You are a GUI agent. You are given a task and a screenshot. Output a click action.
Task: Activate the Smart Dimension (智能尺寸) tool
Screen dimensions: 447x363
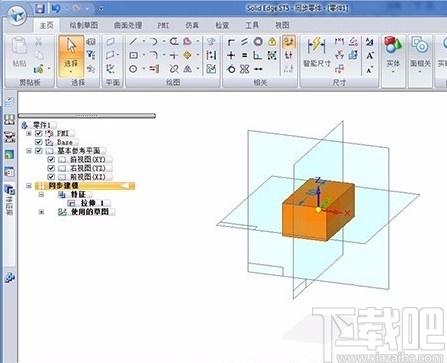(316, 51)
